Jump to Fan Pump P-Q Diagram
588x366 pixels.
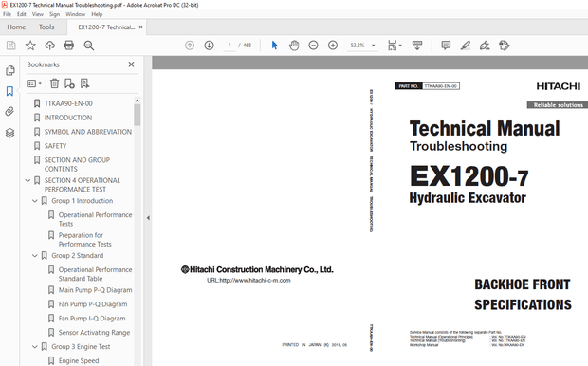(x=93, y=304)
